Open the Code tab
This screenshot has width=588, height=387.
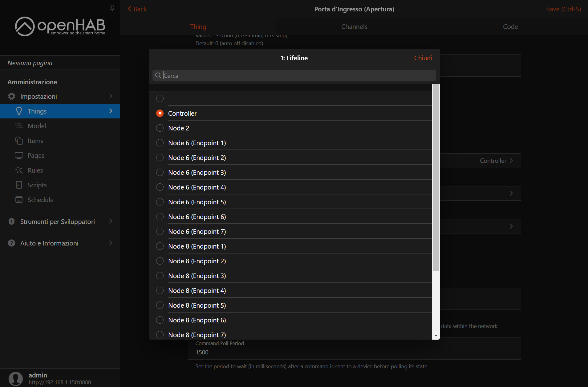pos(510,26)
